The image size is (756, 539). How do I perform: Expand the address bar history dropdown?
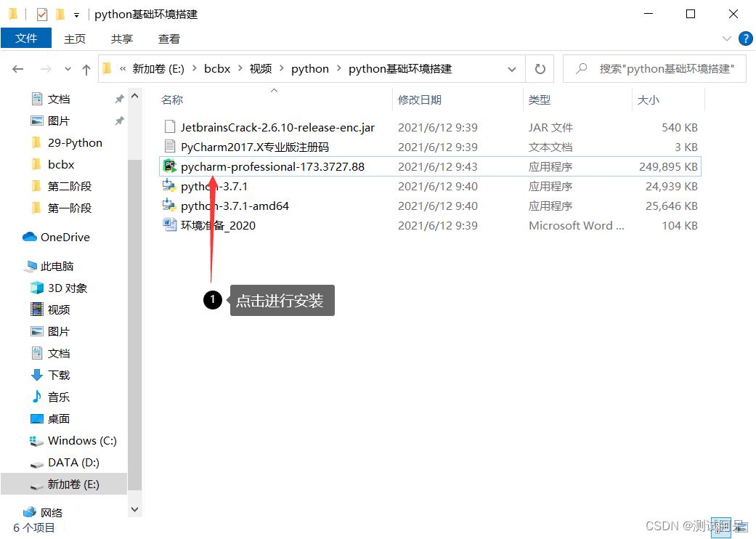point(512,70)
